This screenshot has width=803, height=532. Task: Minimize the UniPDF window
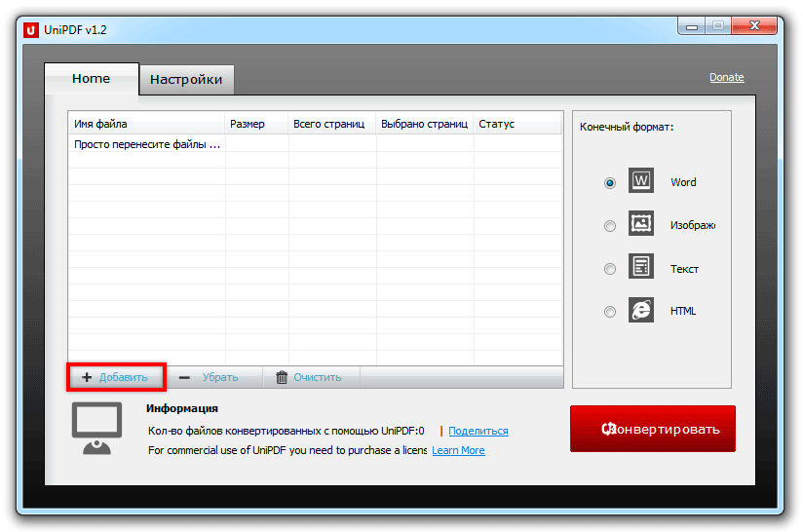point(691,25)
